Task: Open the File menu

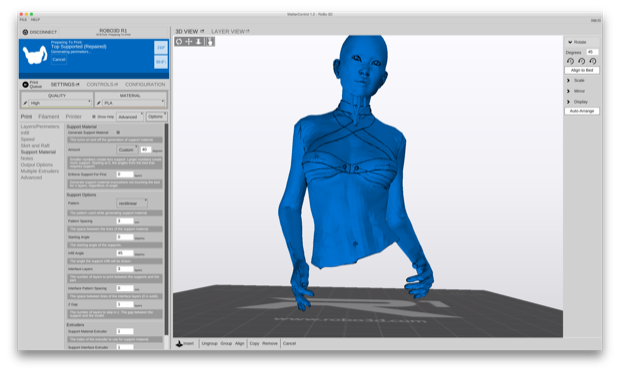Action: tap(23, 19)
